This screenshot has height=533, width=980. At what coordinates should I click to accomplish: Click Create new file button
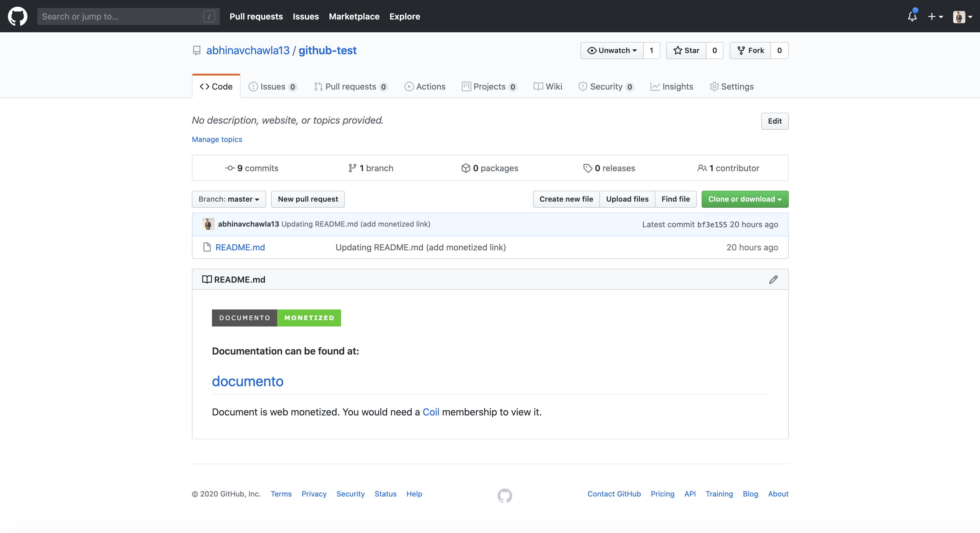pyautogui.click(x=566, y=199)
